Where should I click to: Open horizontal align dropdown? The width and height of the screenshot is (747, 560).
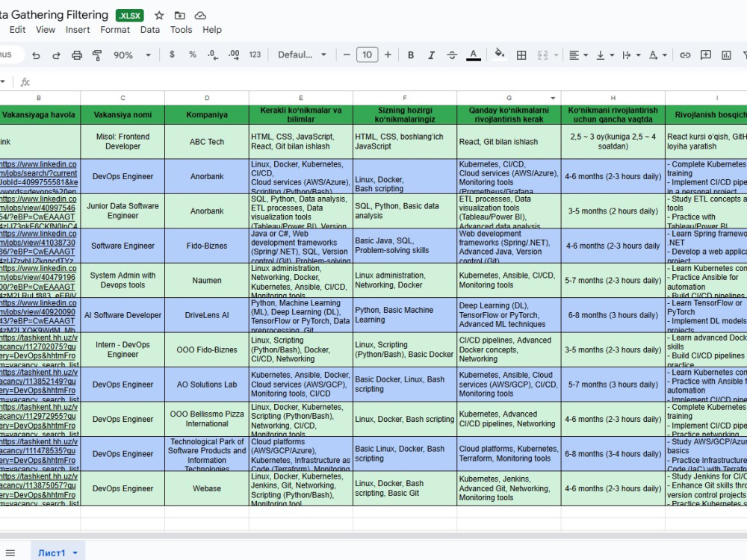click(x=578, y=55)
